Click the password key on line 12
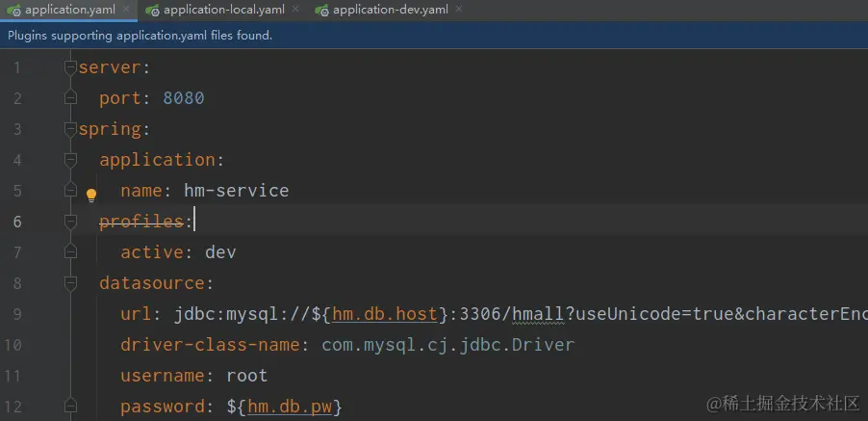This screenshot has width=868, height=421. [163, 407]
